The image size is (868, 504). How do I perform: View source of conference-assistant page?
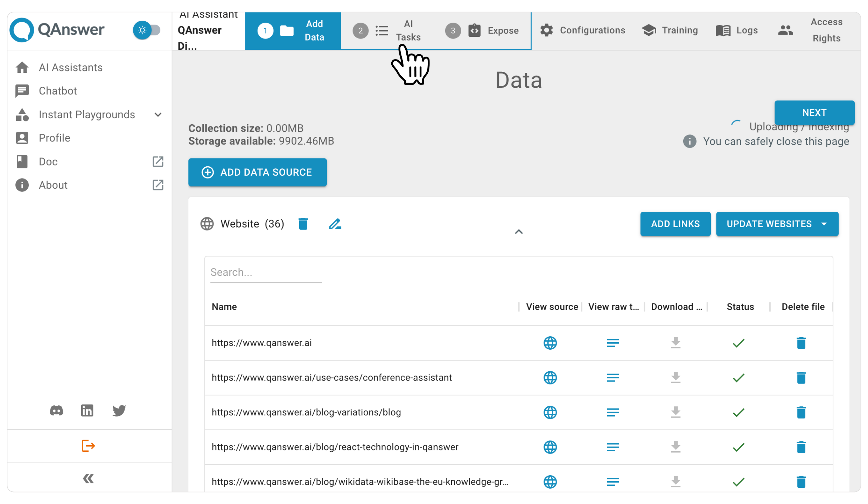coord(550,377)
